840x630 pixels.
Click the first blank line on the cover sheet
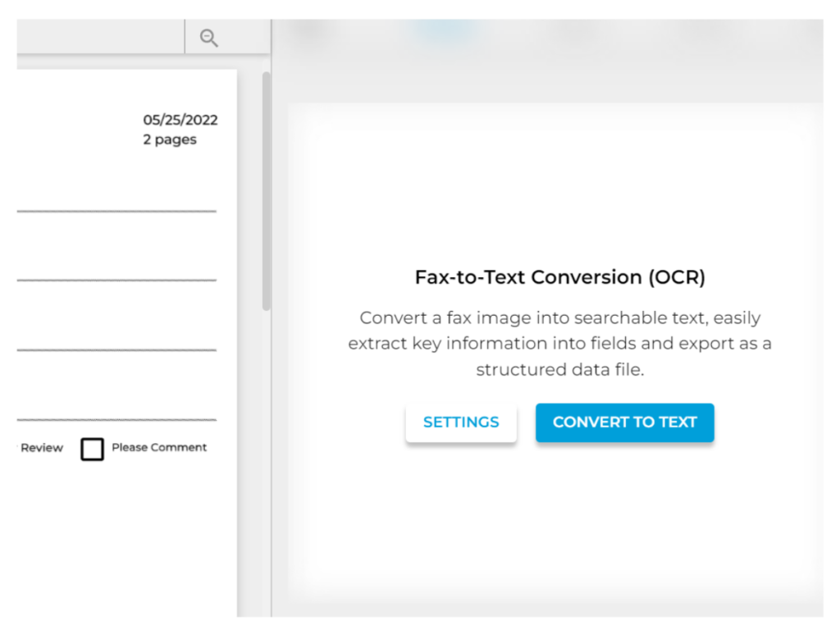pos(116,211)
